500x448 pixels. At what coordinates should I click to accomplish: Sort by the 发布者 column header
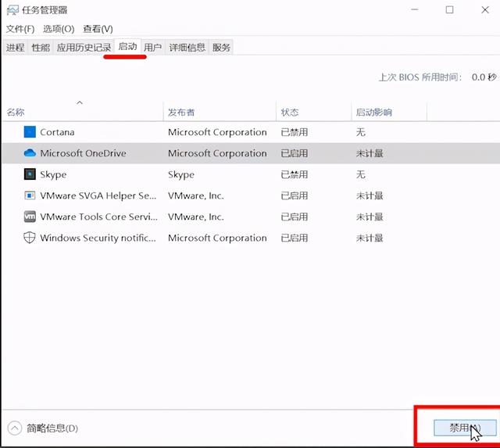[220, 112]
